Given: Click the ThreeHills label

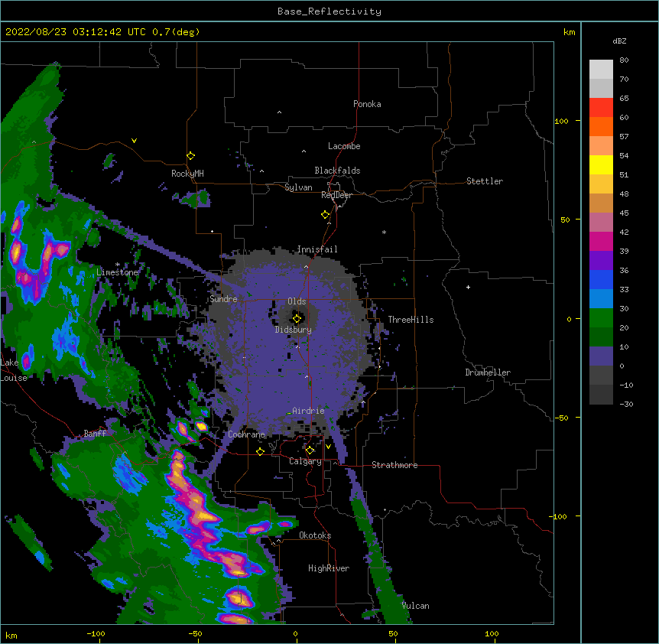Looking at the screenshot, I should tap(411, 320).
